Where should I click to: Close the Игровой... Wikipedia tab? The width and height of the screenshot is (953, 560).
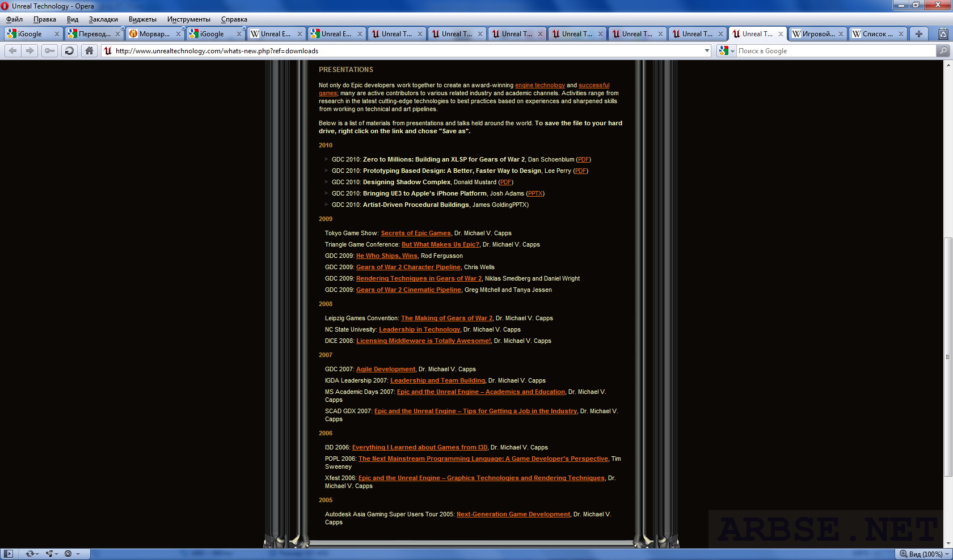[841, 34]
